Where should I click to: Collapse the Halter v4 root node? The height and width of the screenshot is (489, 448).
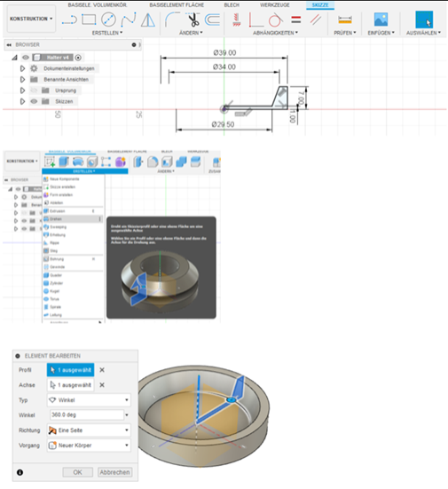coord(14,58)
